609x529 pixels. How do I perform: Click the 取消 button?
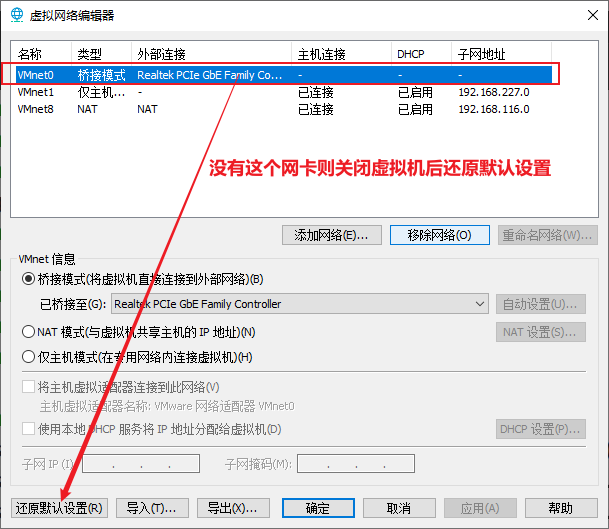[x=398, y=508]
